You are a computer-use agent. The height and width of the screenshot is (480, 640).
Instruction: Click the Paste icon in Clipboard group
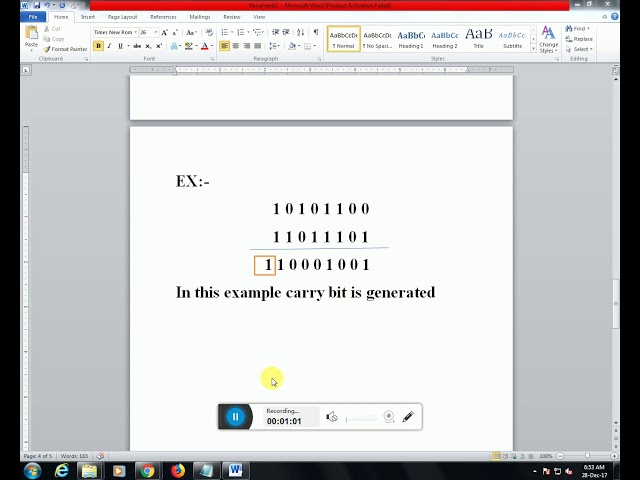coord(31,36)
